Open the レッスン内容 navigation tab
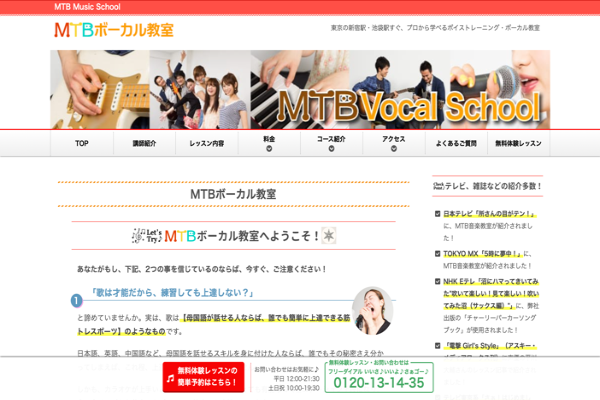This screenshot has width=600, height=400. coord(207,144)
